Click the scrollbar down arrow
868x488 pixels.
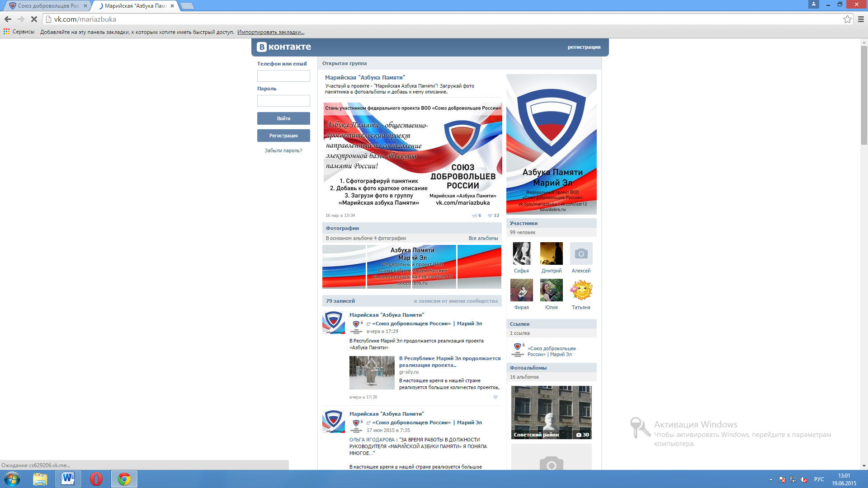(864, 466)
